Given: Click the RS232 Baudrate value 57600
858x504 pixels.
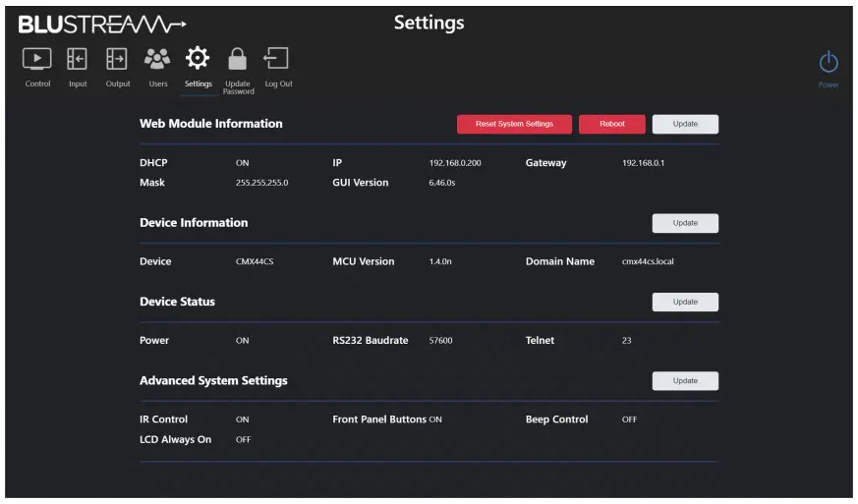Looking at the screenshot, I should pos(440,340).
